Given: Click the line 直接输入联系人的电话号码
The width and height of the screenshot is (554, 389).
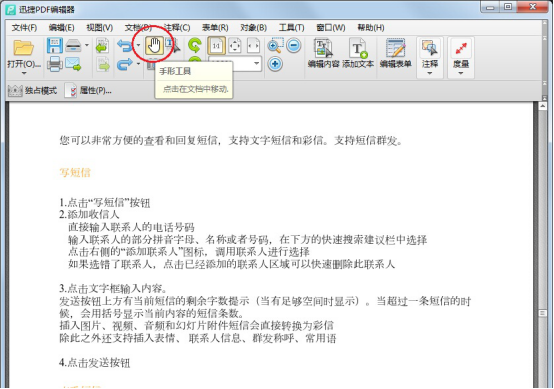Looking at the screenshot, I should (x=131, y=227).
